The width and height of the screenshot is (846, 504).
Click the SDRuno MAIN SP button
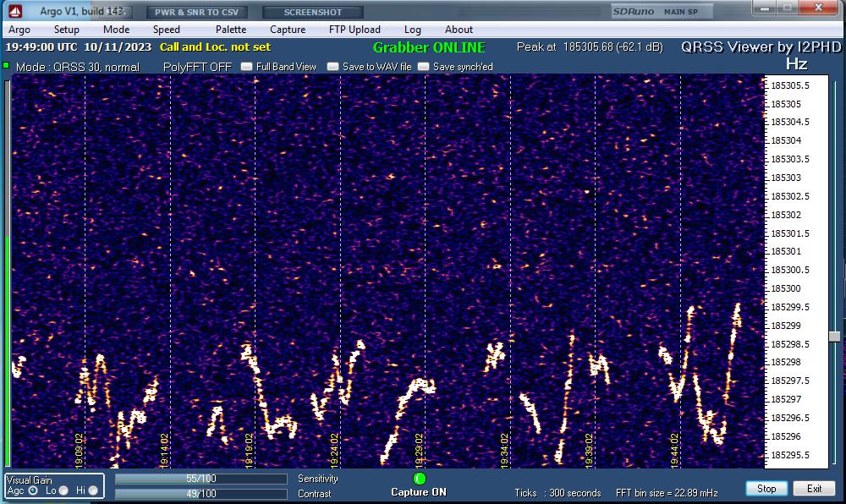[x=662, y=11]
